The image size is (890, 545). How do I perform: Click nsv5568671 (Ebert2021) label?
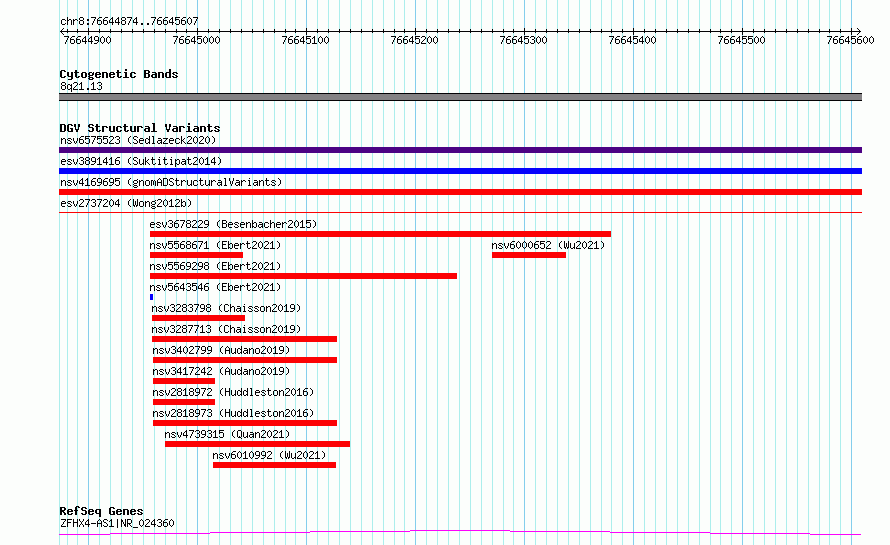tap(215, 245)
